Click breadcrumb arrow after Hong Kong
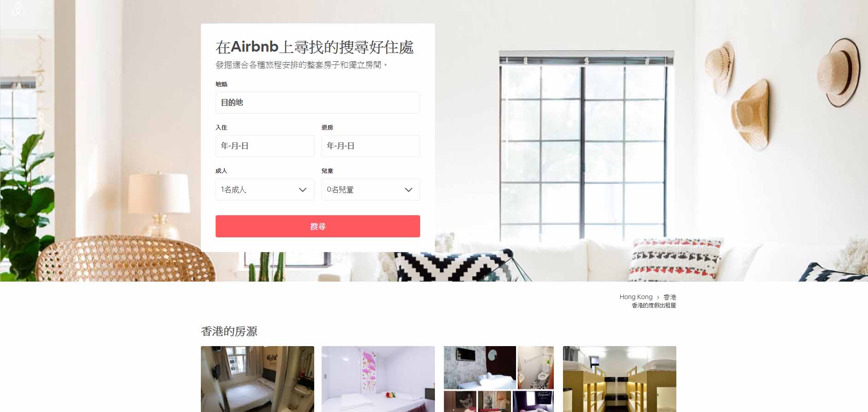868x412 pixels. pyautogui.click(x=658, y=297)
